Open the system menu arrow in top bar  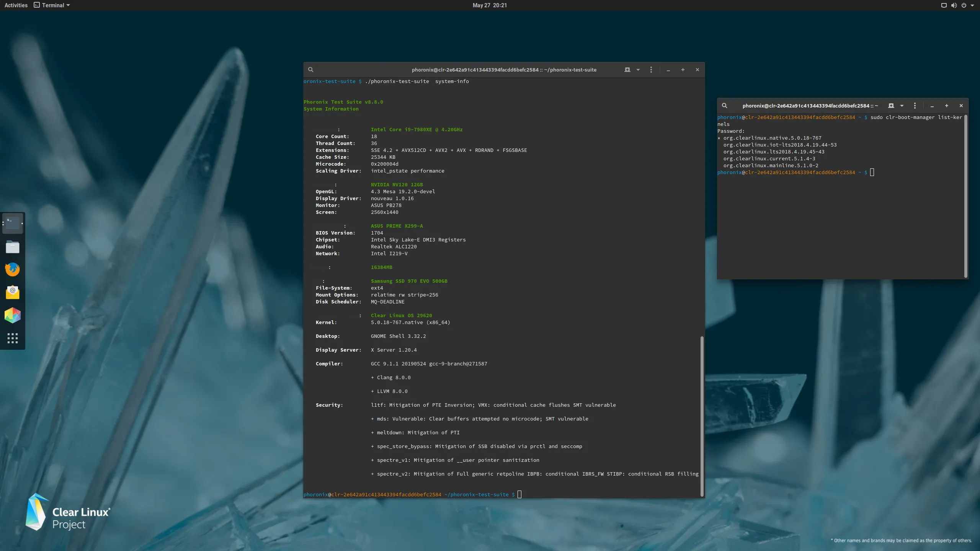coord(972,5)
